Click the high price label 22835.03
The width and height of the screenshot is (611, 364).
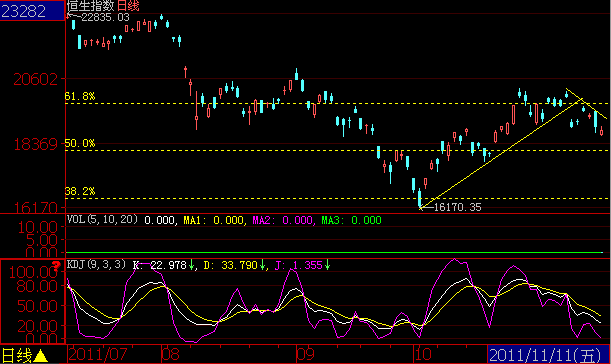105,17
